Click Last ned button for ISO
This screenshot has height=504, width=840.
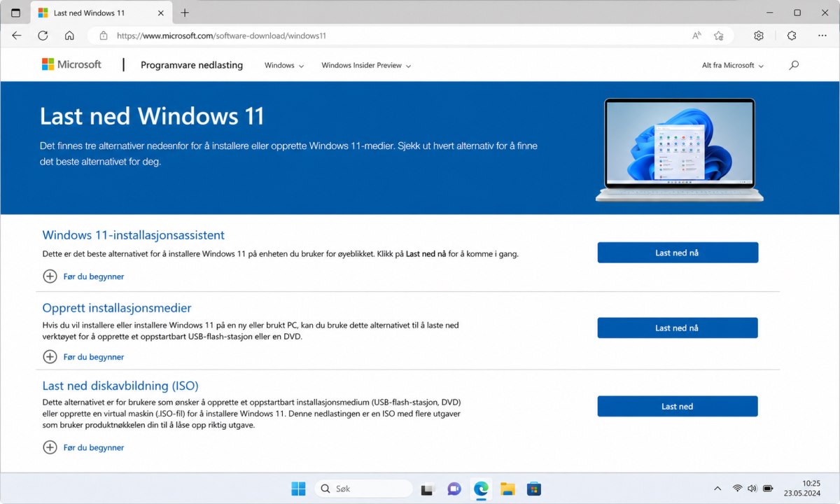point(678,406)
